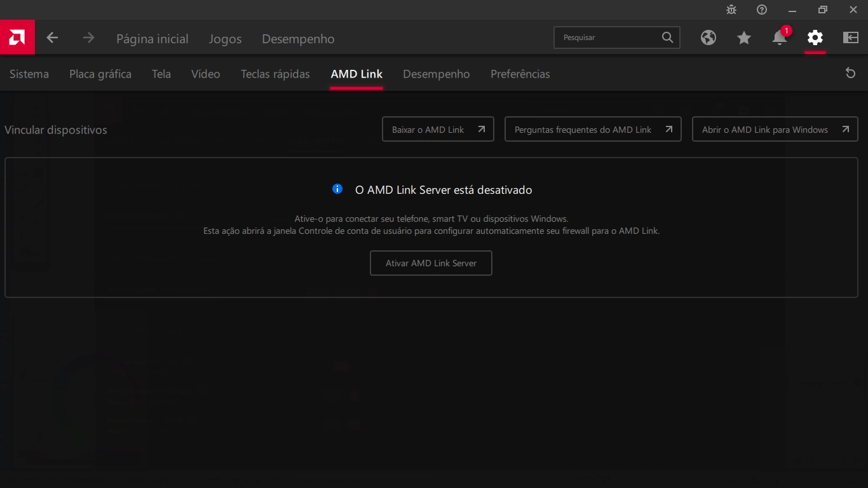Click the search magnifier icon

click(x=667, y=37)
